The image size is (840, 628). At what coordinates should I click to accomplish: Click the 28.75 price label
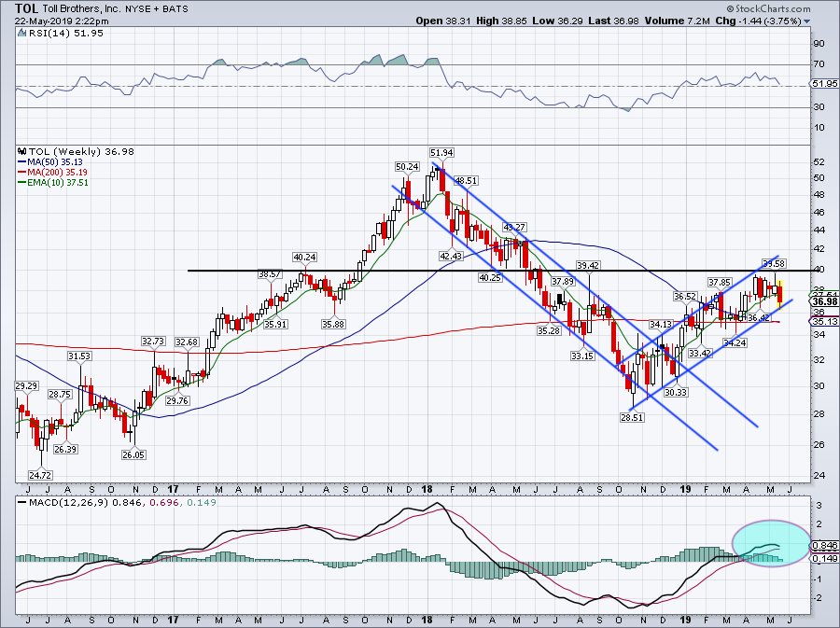(60, 394)
